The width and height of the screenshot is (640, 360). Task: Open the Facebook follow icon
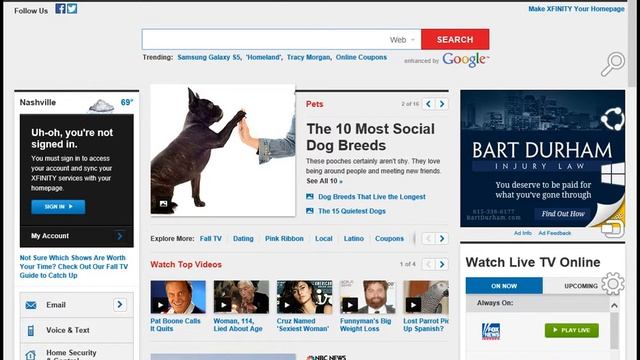tap(60, 9)
